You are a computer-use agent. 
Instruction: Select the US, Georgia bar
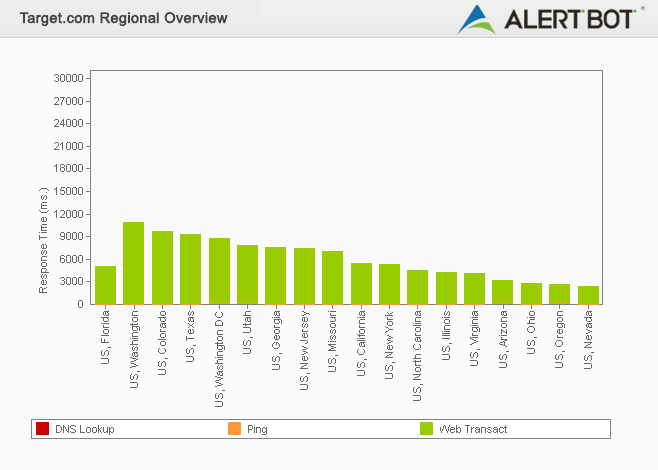coord(276,276)
